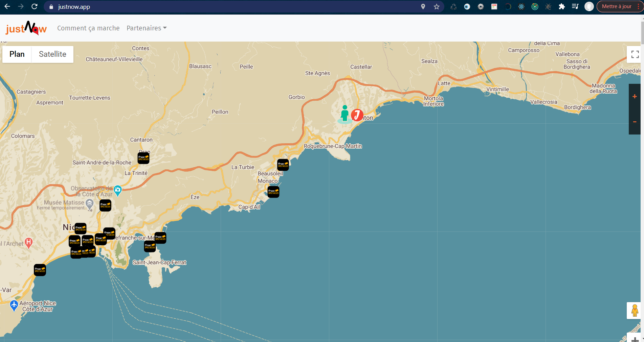The image size is (644, 342).
Task: Open the red-header page extension
Action: click(x=494, y=7)
